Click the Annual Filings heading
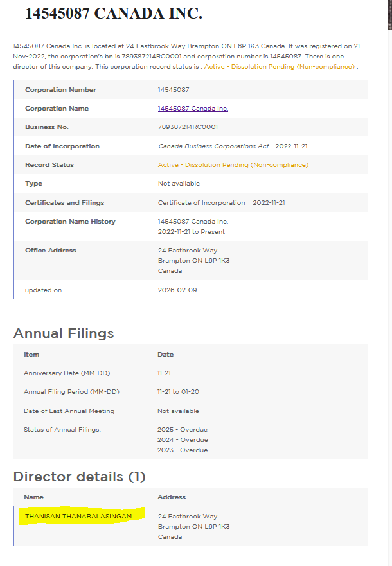The height and width of the screenshot is (566, 392). click(x=64, y=333)
